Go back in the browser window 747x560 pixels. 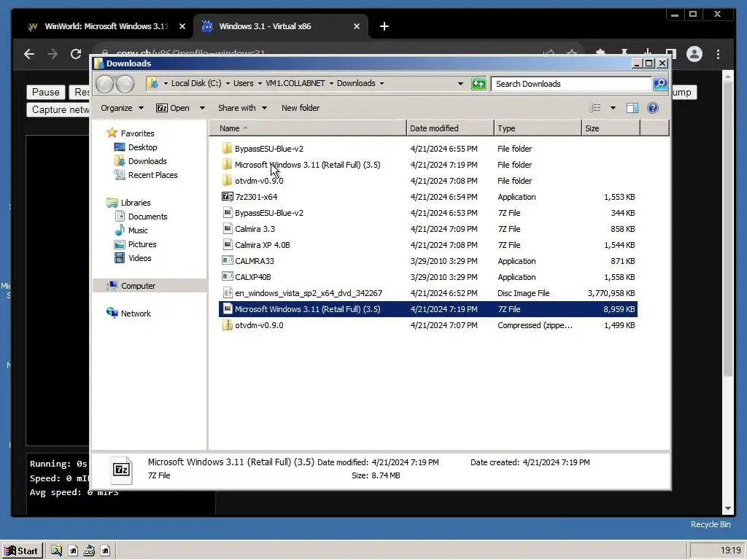coord(29,54)
